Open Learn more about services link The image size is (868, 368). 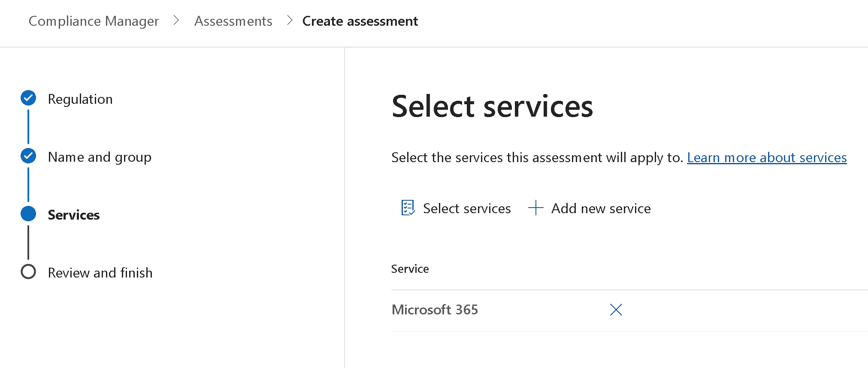point(767,158)
